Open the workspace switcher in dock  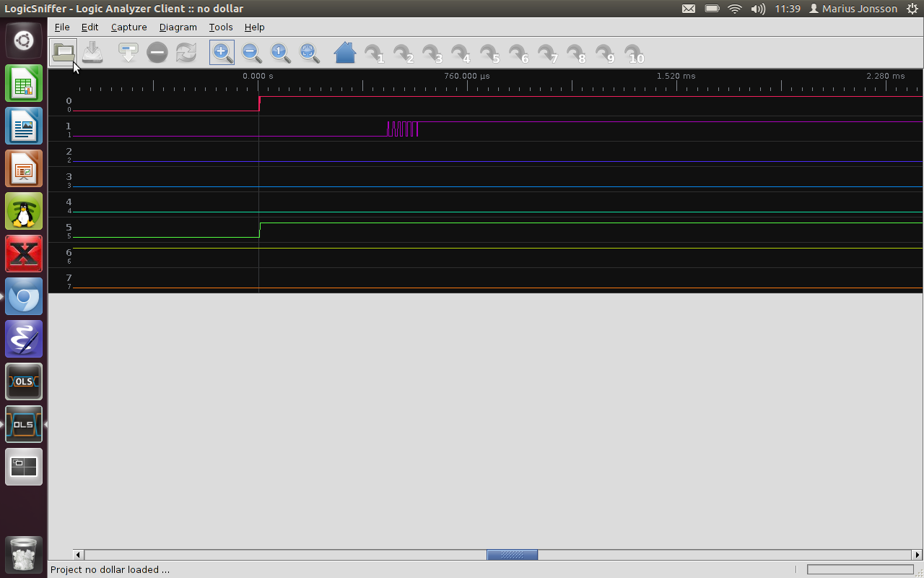(24, 467)
